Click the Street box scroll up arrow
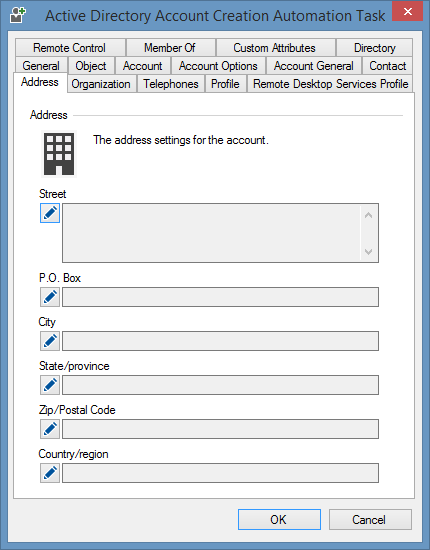 (368, 215)
